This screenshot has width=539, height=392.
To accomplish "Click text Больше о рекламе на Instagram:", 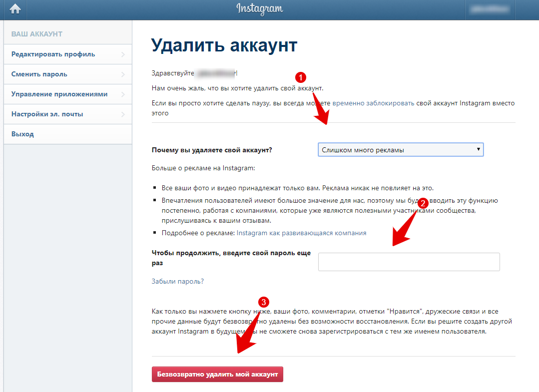I will coord(203,168).
